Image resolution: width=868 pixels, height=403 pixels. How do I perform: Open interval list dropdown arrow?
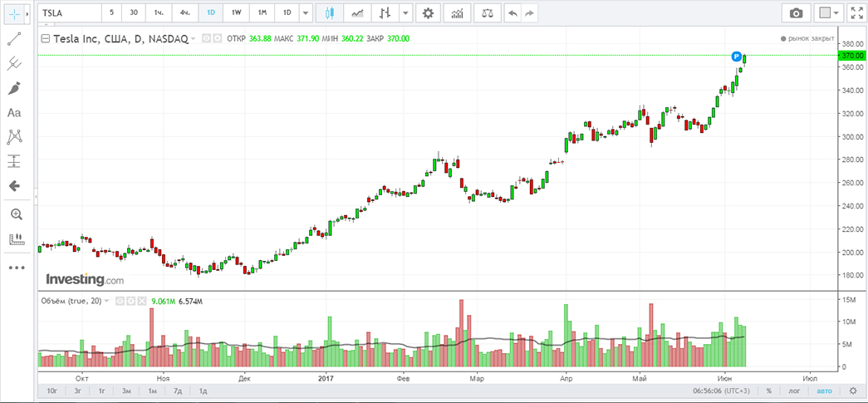pos(306,12)
